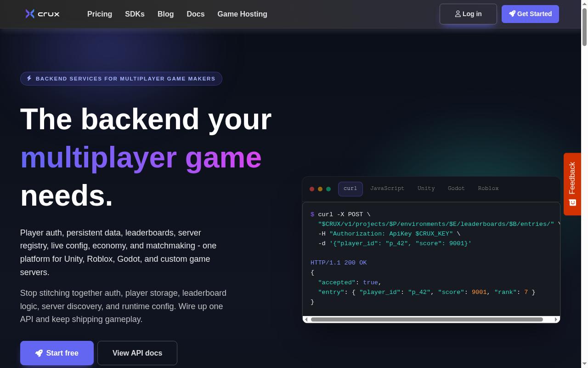
Task: Click the Log in button
Action: click(468, 14)
